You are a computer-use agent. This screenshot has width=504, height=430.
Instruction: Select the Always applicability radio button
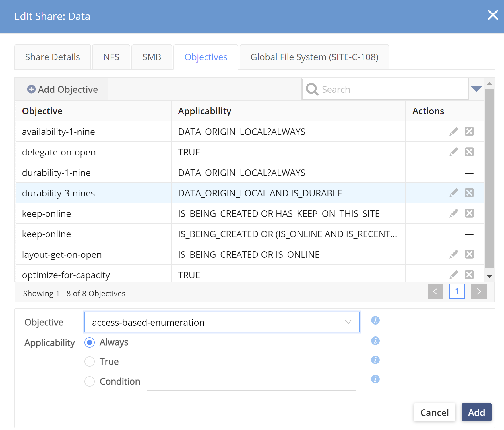[x=90, y=342]
